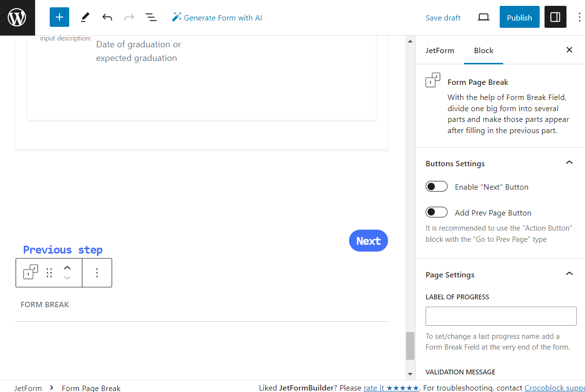The height and width of the screenshot is (392, 585).
Task: Click the Redo arrow icon
Action: 129,17
